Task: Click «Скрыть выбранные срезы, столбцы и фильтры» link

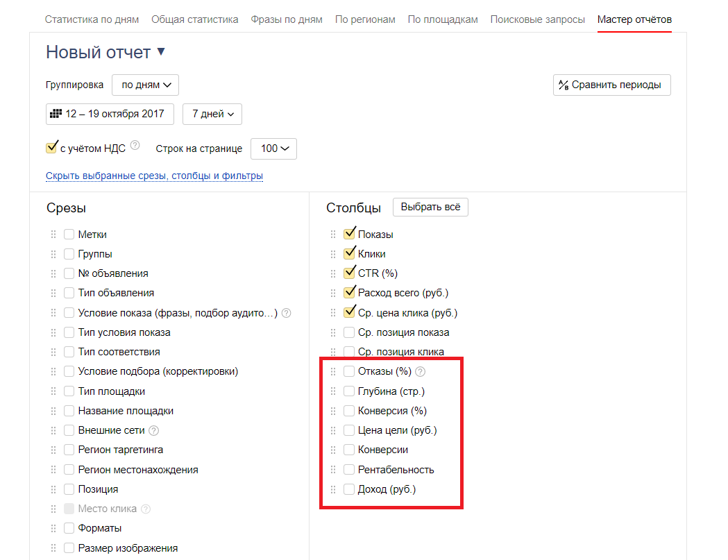Action: (154, 176)
